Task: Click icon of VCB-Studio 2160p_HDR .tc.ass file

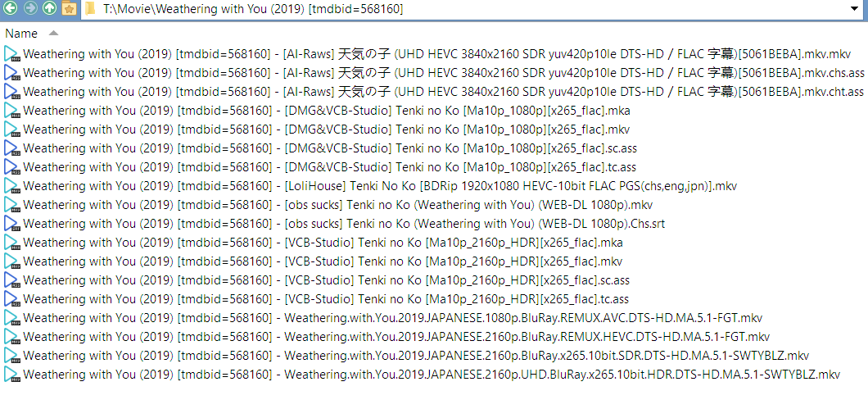Action: tap(12, 299)
